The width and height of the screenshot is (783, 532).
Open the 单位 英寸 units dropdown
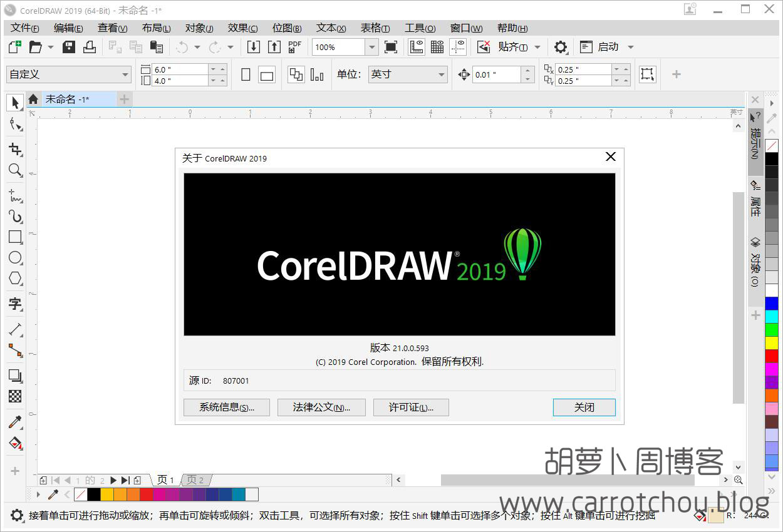[408, 74]
